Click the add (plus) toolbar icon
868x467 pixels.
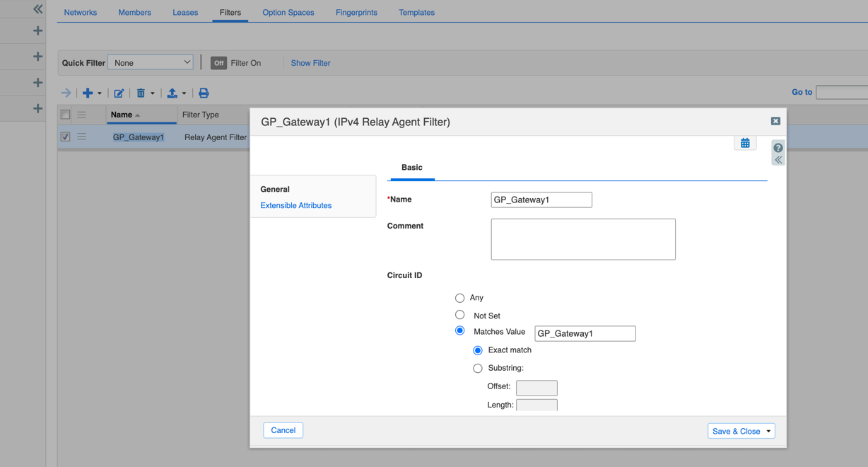pos(88,93)
